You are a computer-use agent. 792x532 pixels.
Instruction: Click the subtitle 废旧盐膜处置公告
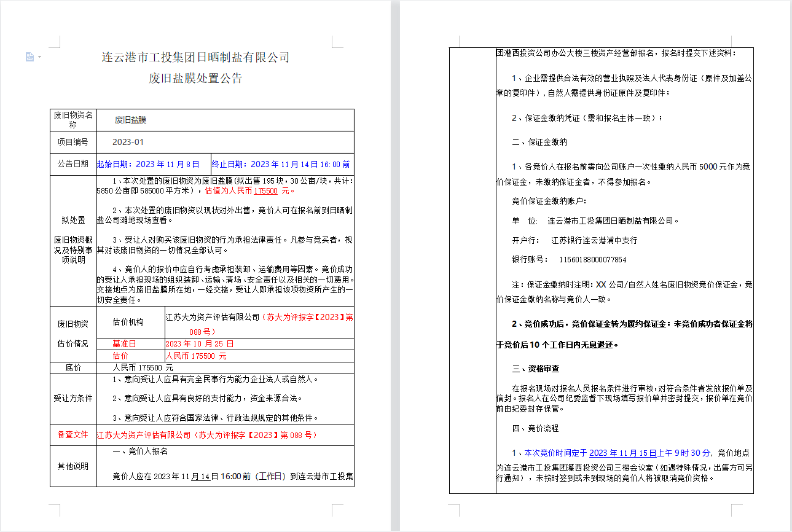click(195, 79)
